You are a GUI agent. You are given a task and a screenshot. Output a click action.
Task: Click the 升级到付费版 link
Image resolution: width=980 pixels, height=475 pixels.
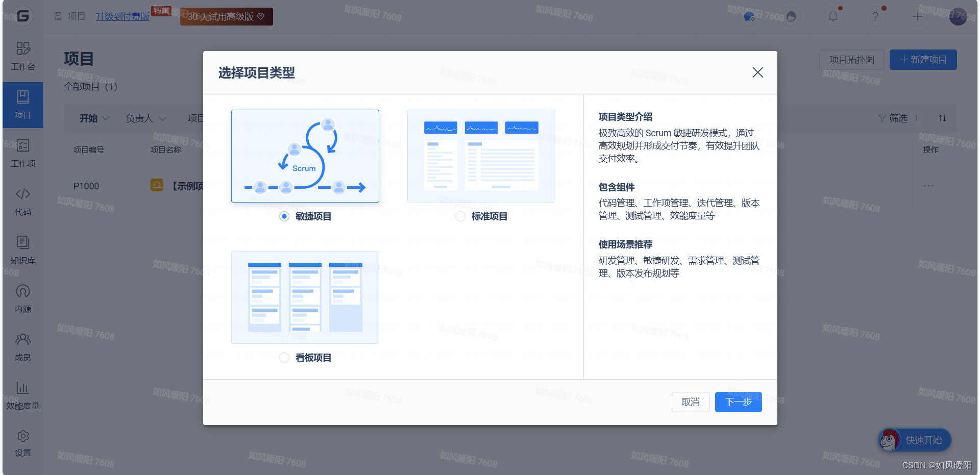tap(122, 17)
